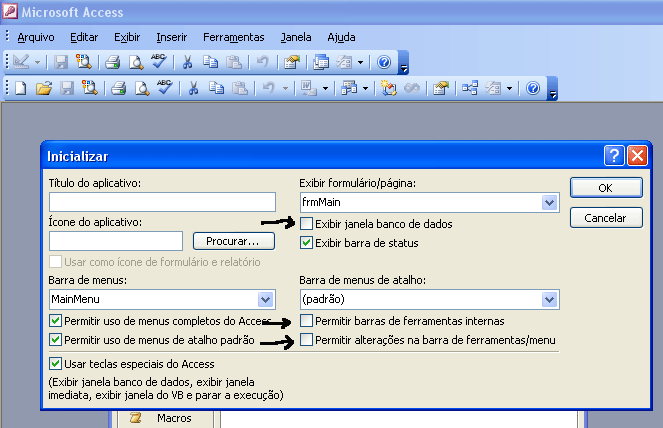Click Usar como ícone de formulário checkbox
This screenshot has width=663, height=428.
pyautogui.click(x=55, y=261)
